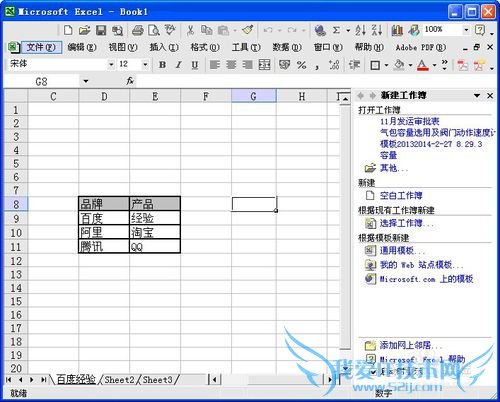Click the 选择工作簿 link
The width and height of the screenshot is (500, 402).
coord(407,223)
